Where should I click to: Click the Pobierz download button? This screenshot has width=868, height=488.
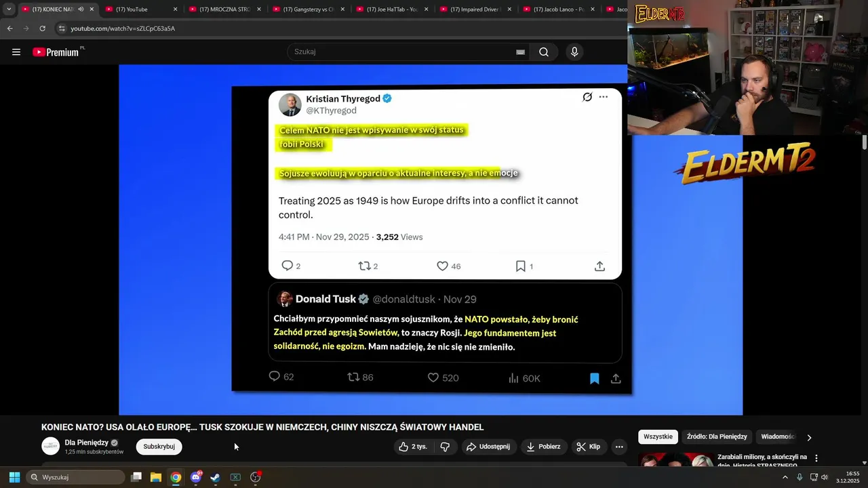543,447
